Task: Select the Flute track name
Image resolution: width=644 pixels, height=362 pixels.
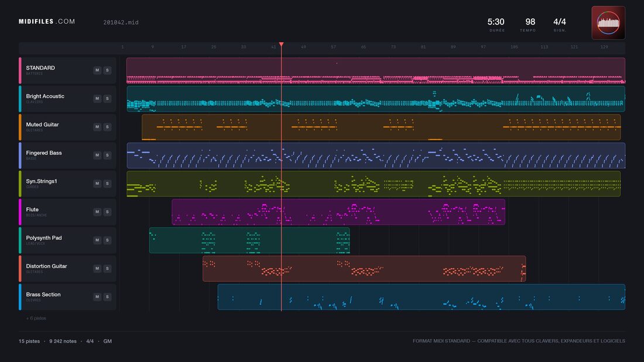Action: click(32, 209)
